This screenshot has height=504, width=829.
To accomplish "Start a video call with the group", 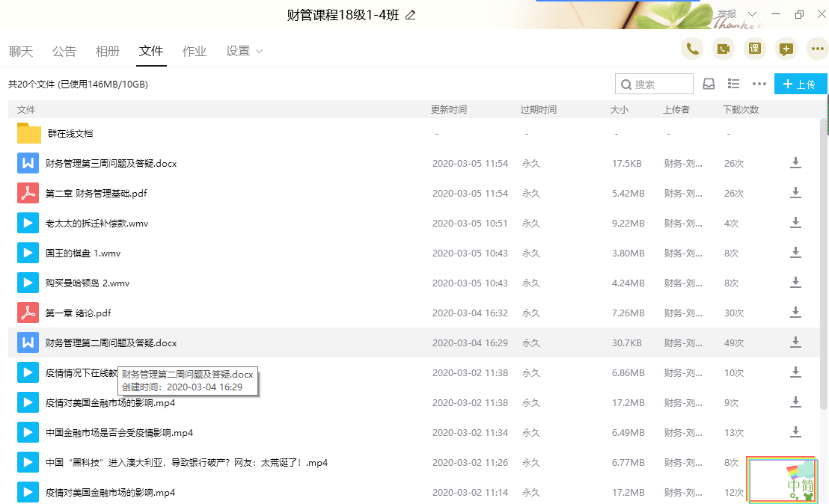I will point(724,49).
